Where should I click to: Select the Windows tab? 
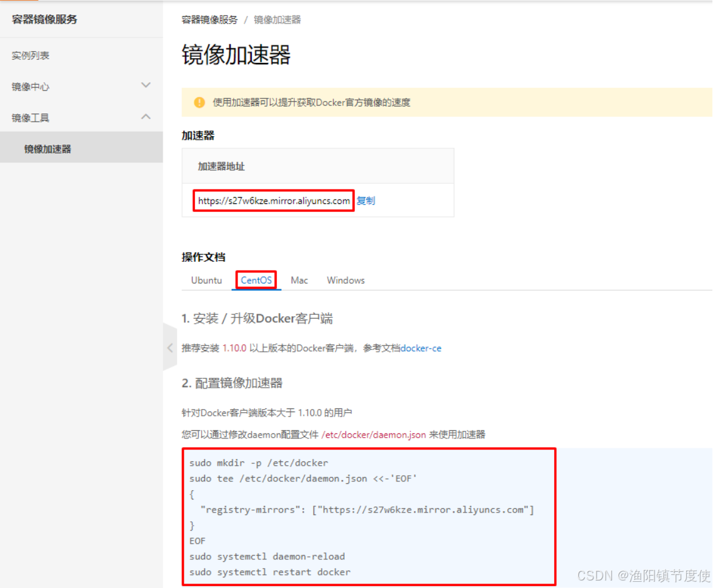pos(345,280)
